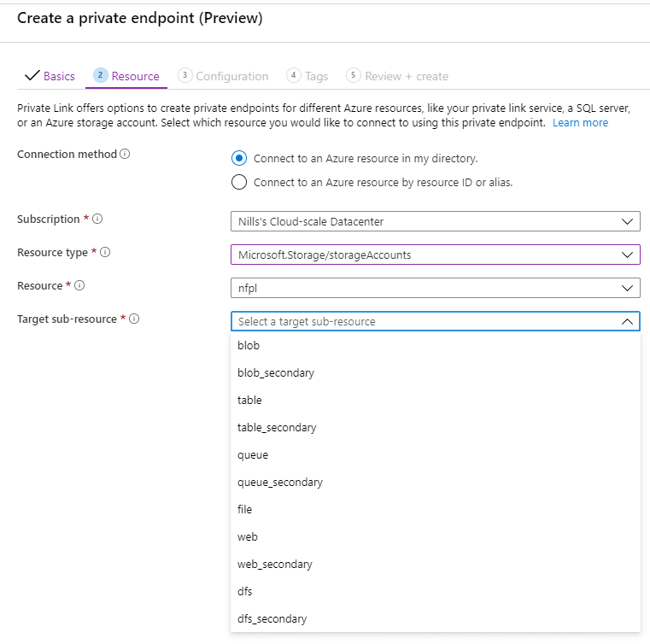Select Connect to resource in my directory
Image resolution: width=650 pixels, height=644 pixels.
(x=239, y=158)
